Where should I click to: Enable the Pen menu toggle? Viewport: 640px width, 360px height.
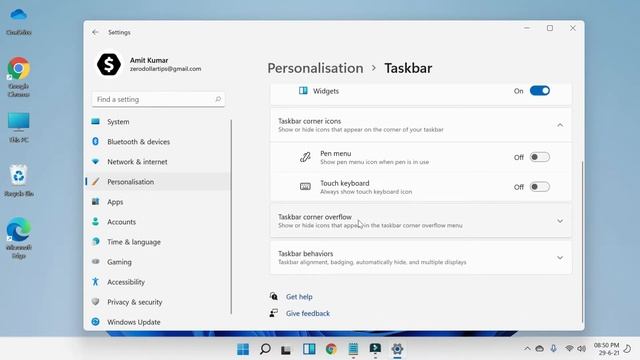point(540,157)
